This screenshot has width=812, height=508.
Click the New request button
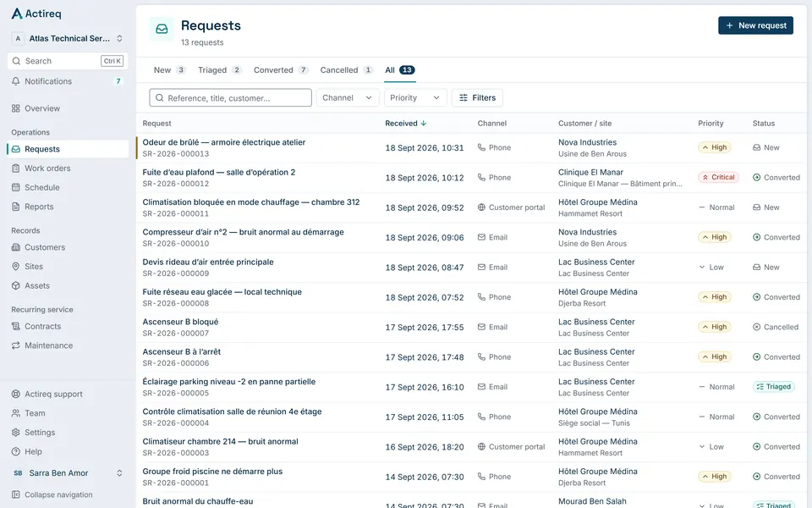pyautogui.click(x=755, y=25)
